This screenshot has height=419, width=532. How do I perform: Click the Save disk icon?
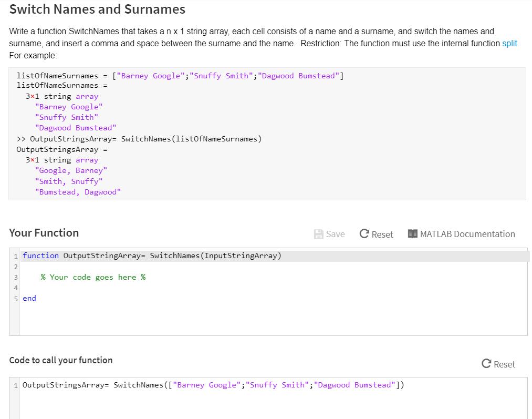point(319,233)
